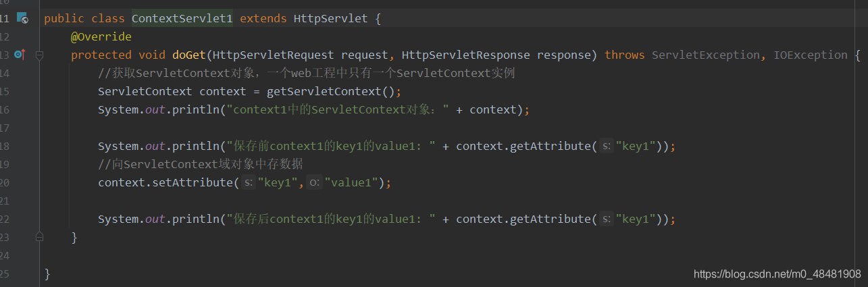Click the string "保存前context1的key1的value1: "
Image resolution: width=868 pixels, height=287 pixels.
(x=331, y=146)
